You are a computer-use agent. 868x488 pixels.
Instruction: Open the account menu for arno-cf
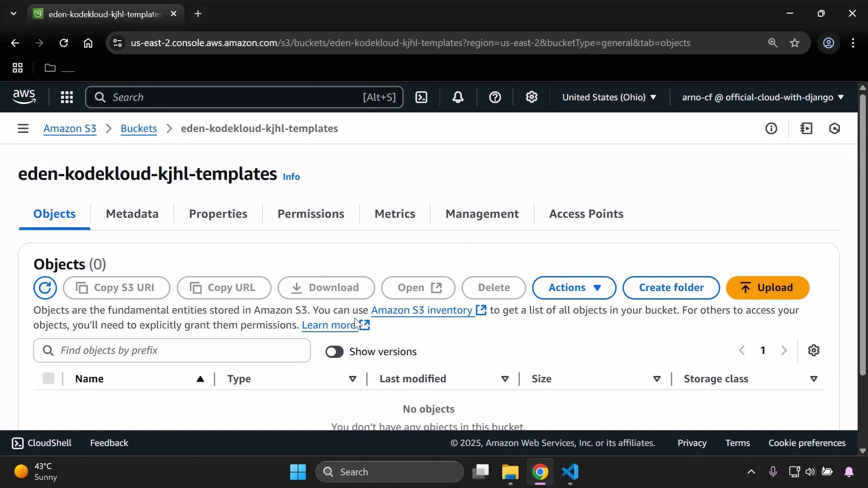click(x=762, y=97)
